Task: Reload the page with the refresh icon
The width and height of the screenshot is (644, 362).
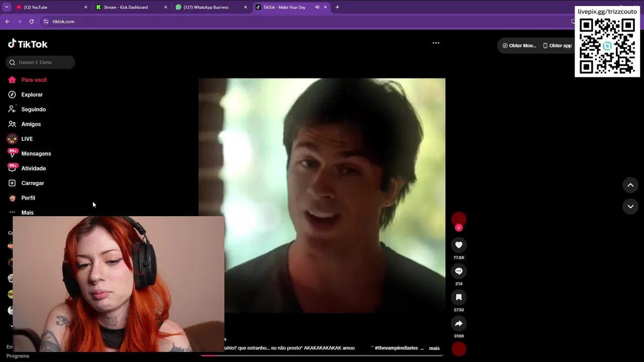Action: (31, 21)
